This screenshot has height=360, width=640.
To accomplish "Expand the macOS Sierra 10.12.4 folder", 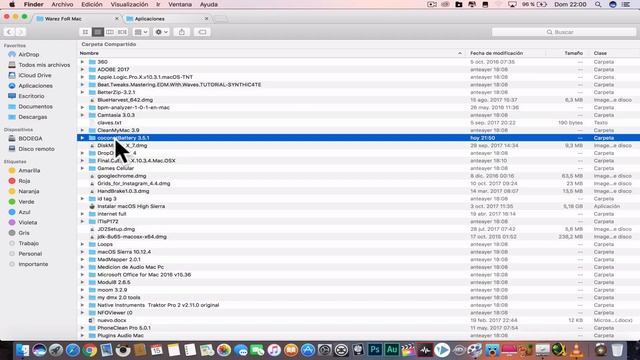I will (x=82, y=252).
